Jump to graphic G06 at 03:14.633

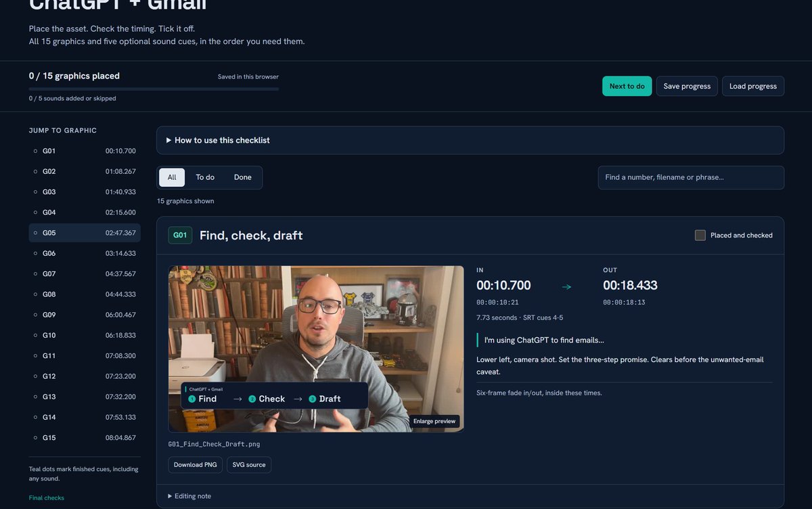[x=85, y=253]
